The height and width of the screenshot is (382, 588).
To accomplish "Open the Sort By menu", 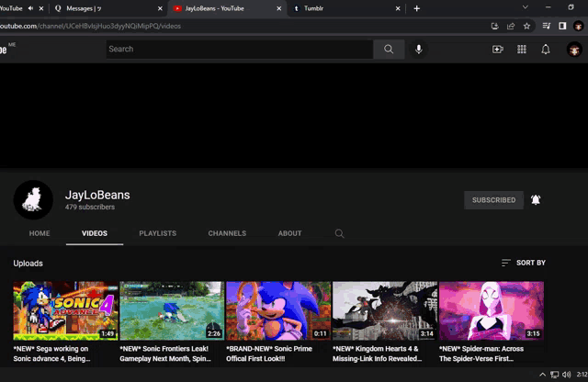I will point(524,263).
